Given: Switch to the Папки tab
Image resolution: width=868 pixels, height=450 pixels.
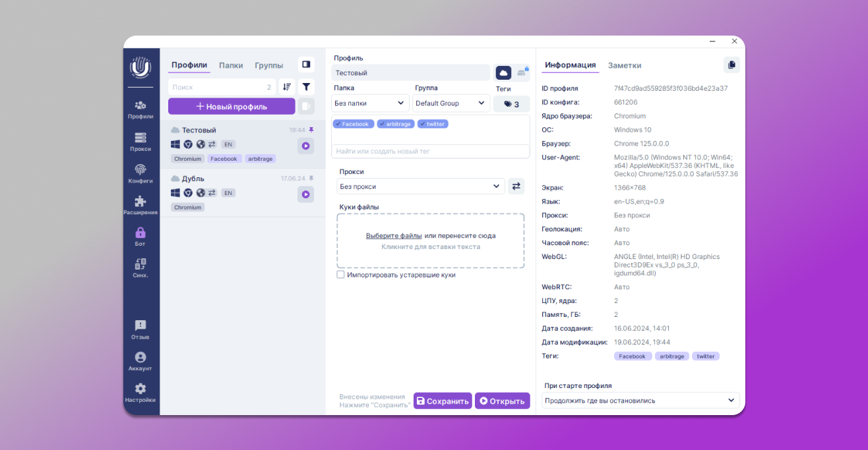Looking at the screenshot, I should click(x=231, y=65).
